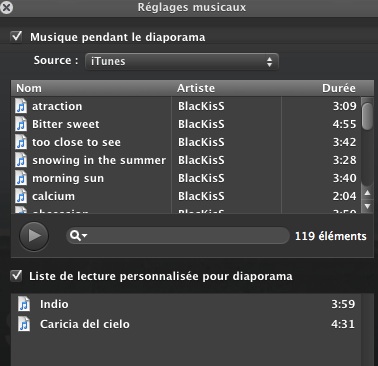Select the song Bitter sweet
Screen dimensions: 378x366
(187, 124)
